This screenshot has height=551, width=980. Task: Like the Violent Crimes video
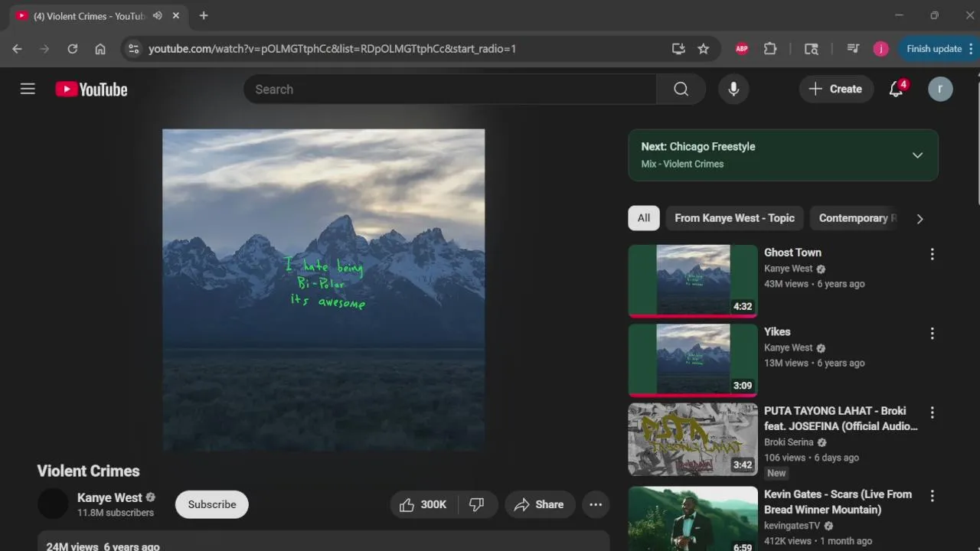[423, 504]
